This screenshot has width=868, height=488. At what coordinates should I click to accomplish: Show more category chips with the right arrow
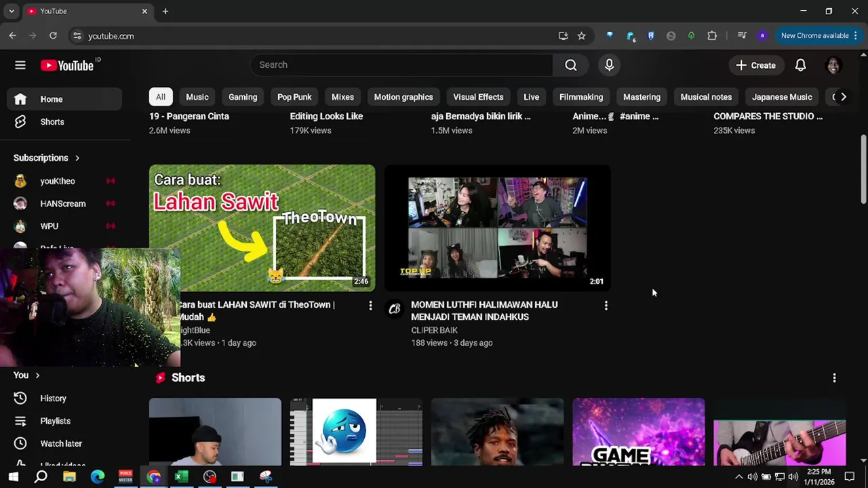click(843, 97)
